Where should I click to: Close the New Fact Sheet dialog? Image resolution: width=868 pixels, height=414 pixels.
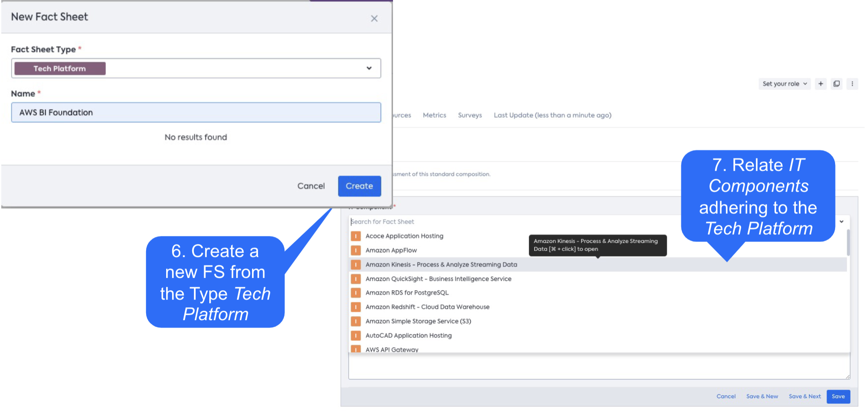[374, 18]
